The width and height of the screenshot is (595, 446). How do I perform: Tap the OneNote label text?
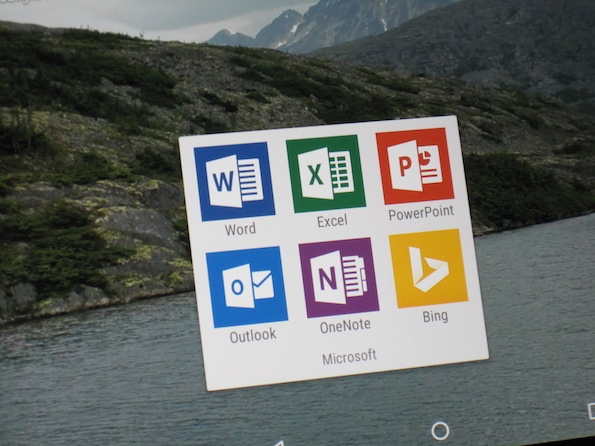click(345, 326)
